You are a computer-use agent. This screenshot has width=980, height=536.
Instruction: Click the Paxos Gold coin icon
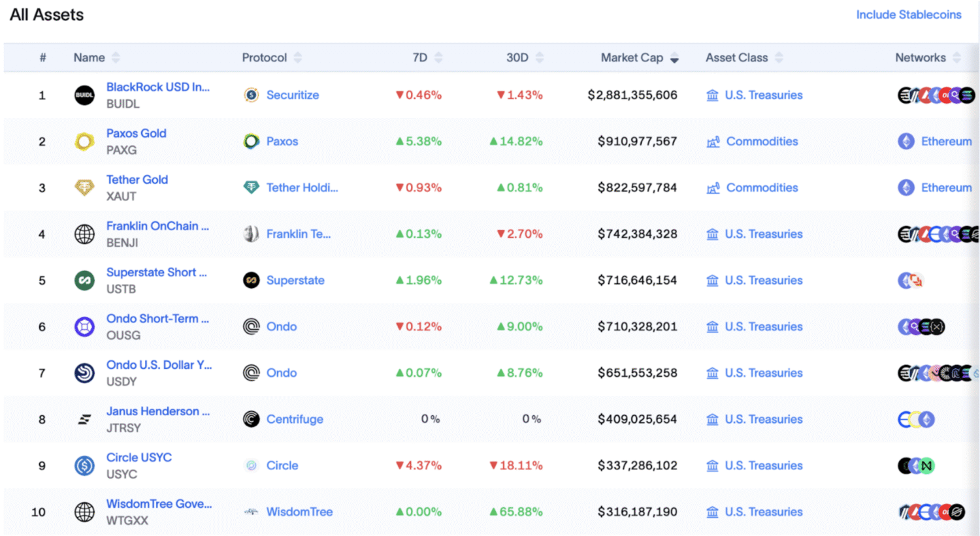coord(84,142)
